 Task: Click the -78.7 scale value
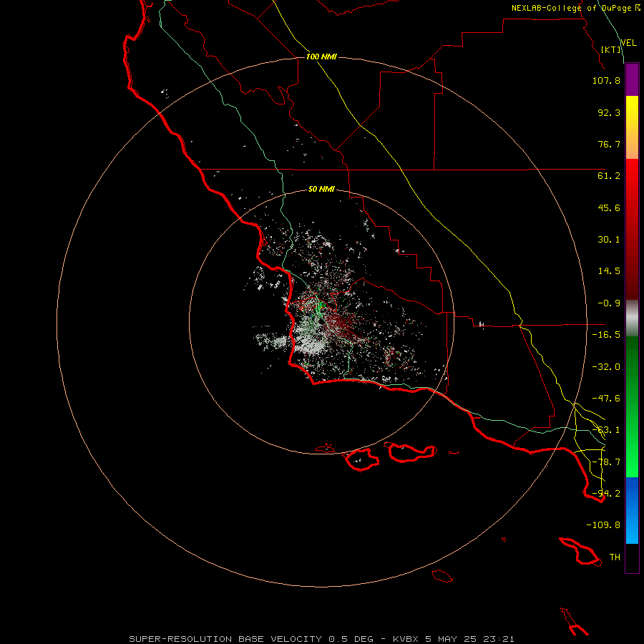tap(606, 462)
